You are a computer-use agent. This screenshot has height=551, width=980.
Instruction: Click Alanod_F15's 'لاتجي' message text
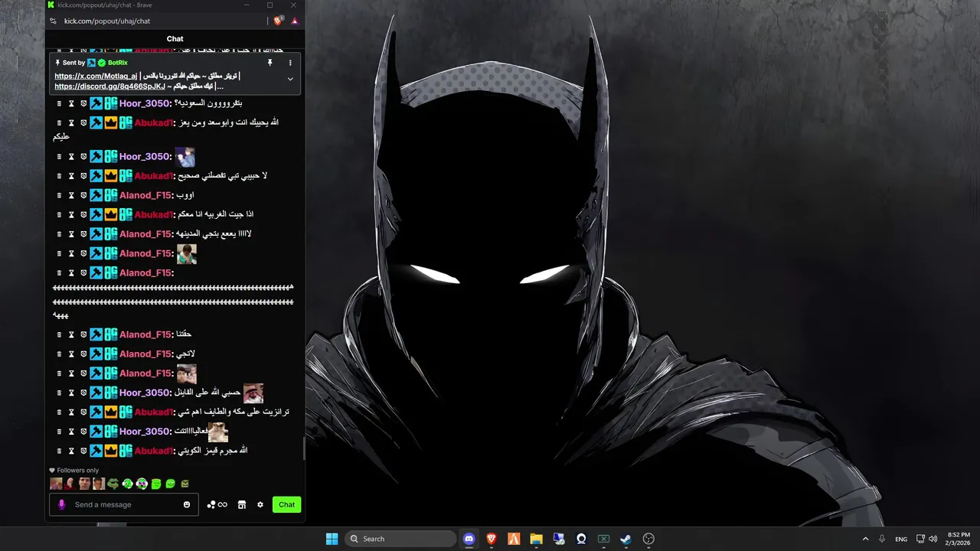pyautogui.click(x=185, y=354)
